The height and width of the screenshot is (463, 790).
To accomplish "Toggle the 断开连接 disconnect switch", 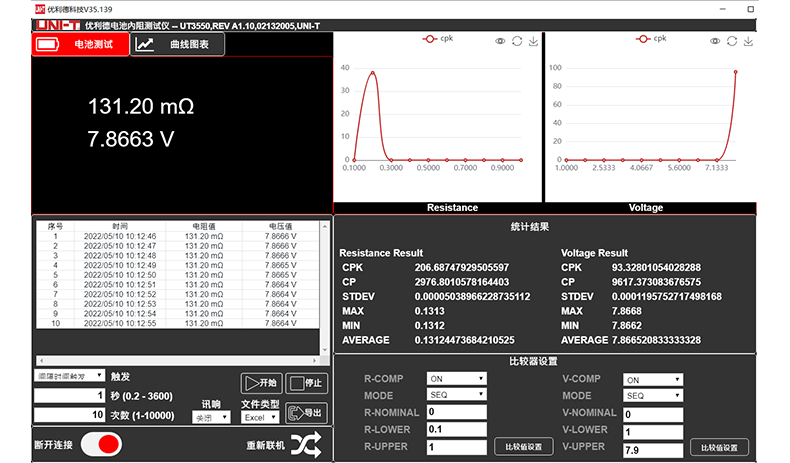I will coord(101,444).
